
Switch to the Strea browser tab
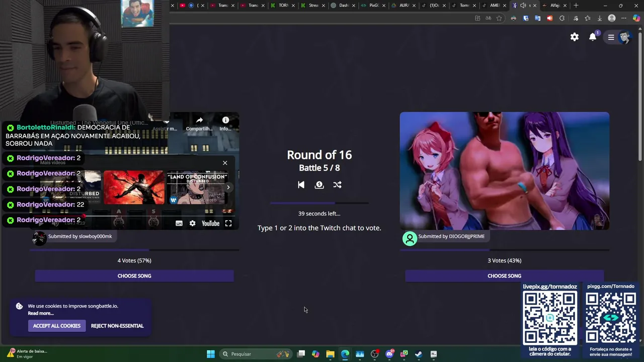313,6
